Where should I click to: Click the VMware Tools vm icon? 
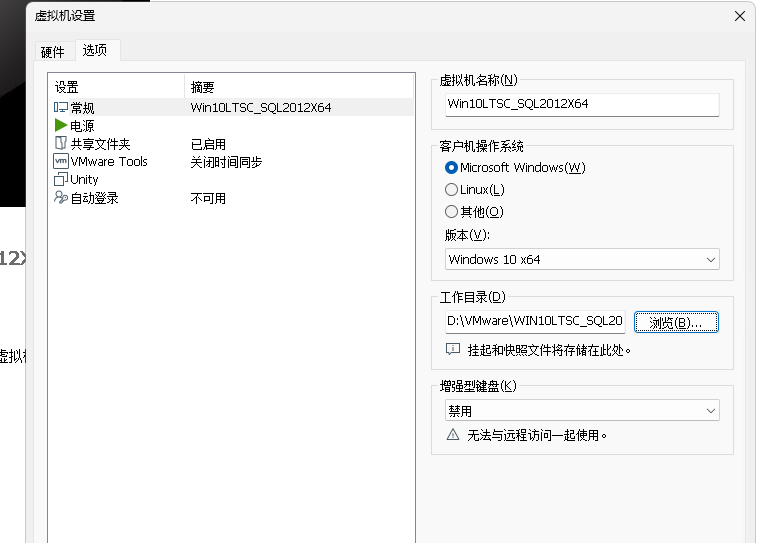61,162
